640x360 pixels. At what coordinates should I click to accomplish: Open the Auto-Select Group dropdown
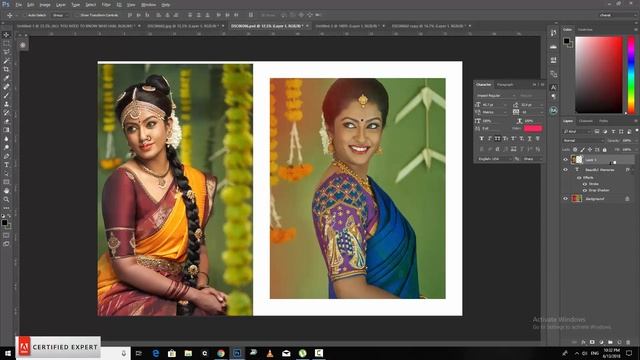tap(61, 15)
